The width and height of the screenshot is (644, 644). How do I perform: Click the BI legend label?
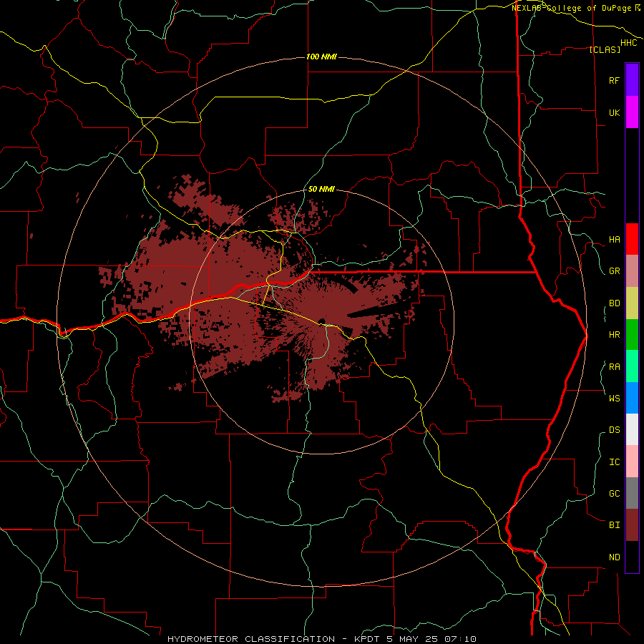(614, 525)
